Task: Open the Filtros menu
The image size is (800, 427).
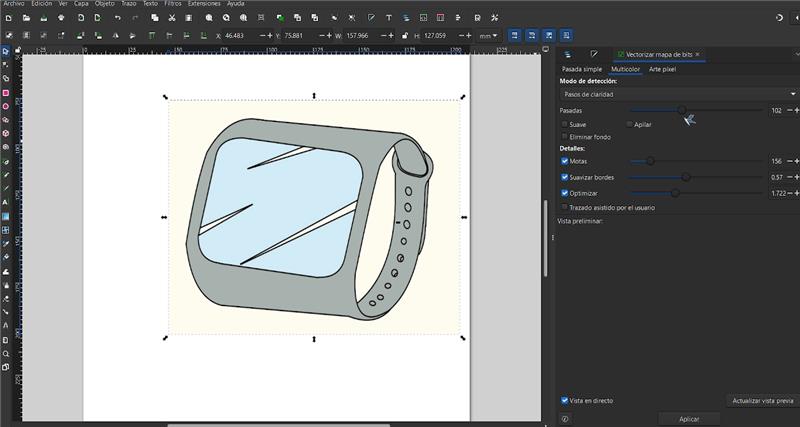Action: coord(172,4)
